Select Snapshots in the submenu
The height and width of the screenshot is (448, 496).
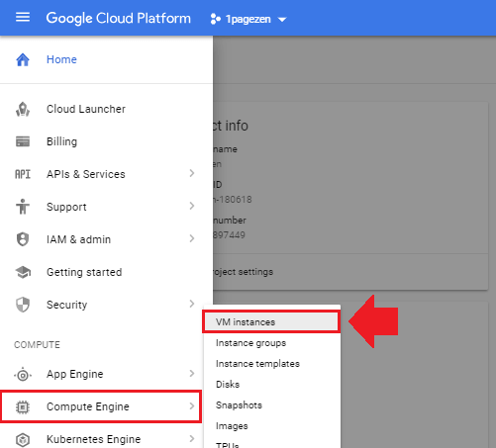click(272, 405)
